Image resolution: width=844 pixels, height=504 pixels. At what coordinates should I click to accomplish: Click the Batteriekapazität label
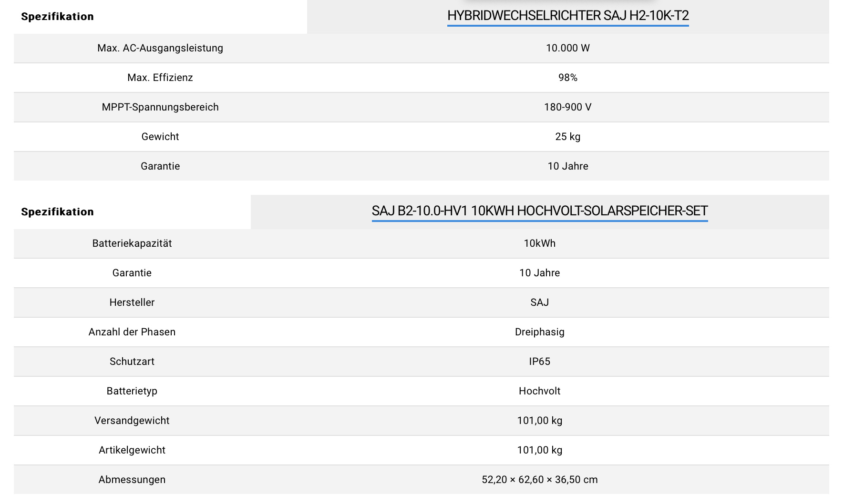pyautogui.click(x=132, y=243)
